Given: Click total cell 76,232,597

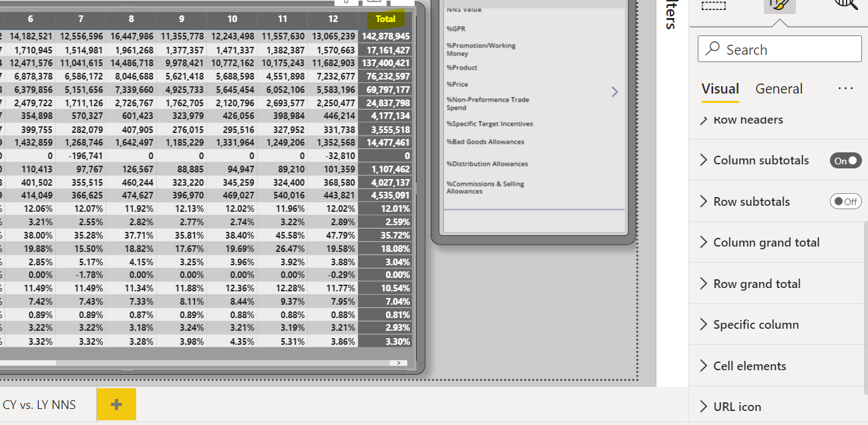Looking at the screenshot, I should [x=385, y=76].
